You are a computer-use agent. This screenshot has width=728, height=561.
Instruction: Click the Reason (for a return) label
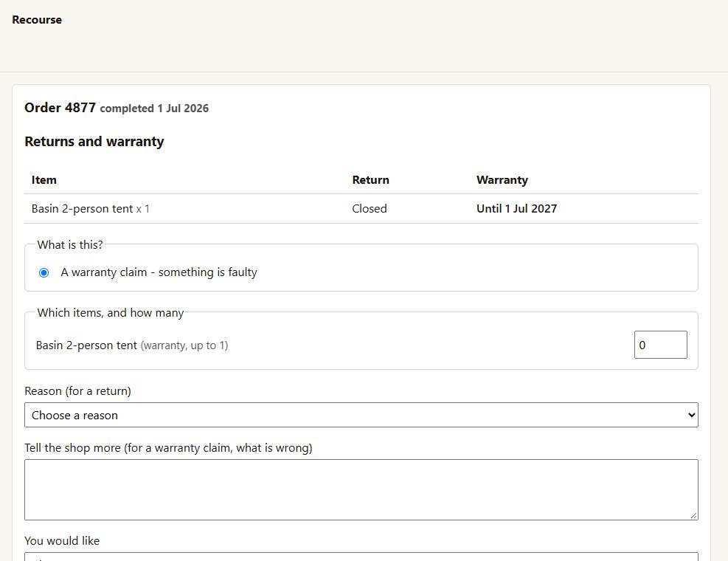pyautogui.click(x=78, y=391)
